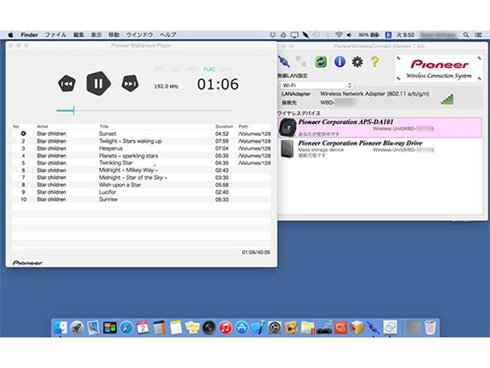Screen dimensions: 490x368
Task: Skip to the previous track
Action: coord(67,83)
